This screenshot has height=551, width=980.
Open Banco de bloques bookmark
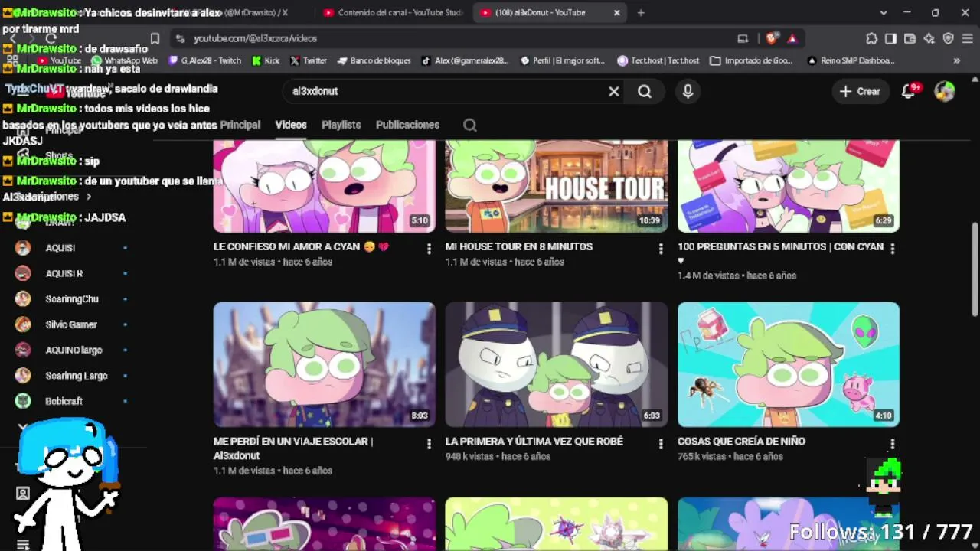374,60
